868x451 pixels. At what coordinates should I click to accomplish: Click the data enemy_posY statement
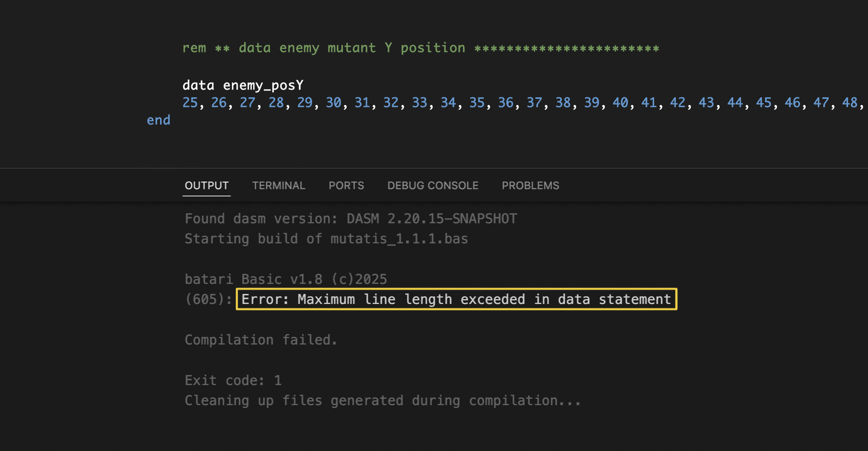coord(243,85)
